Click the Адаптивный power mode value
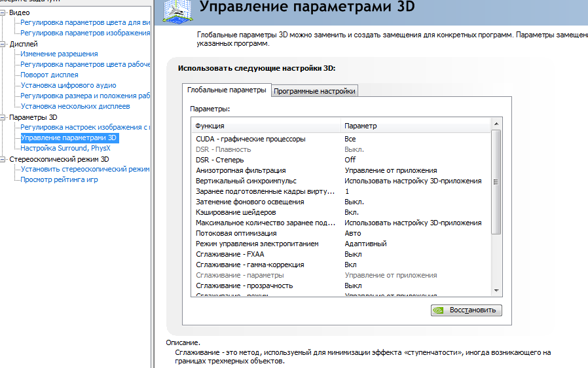 pos(365,244)
